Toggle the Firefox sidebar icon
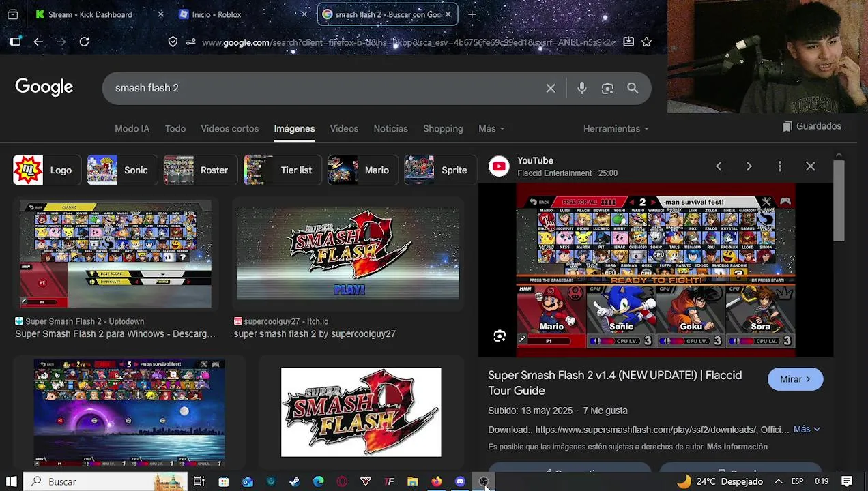This screenshot has height=491, width=868. coord(15,42)
